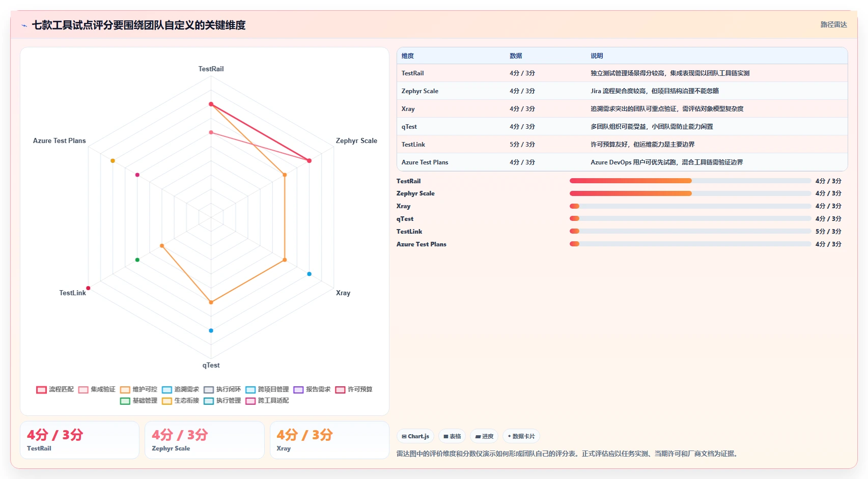Click the '追溯需求突出的团队' description cell

667,109
